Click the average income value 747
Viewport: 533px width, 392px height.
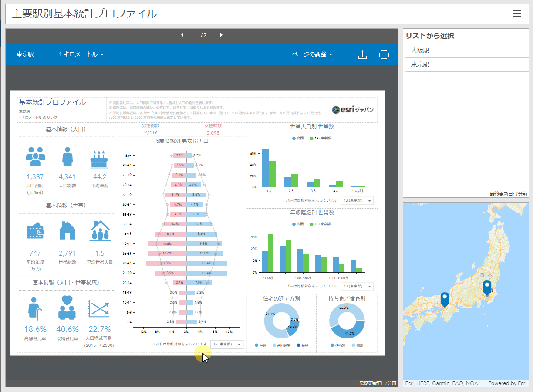pos(35,253)
